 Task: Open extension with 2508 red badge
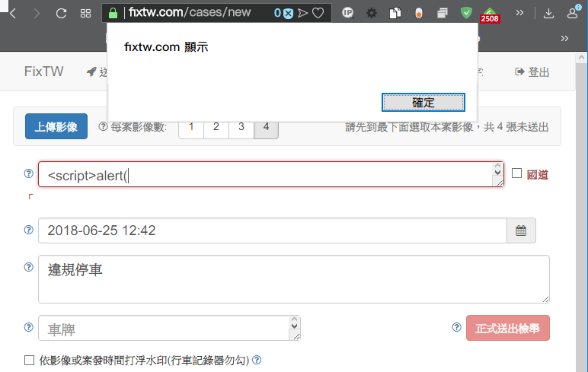pyautogui.click(x=490, y=15)
